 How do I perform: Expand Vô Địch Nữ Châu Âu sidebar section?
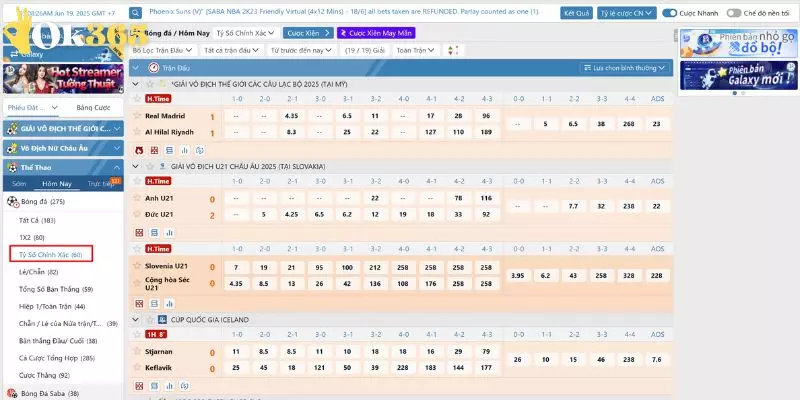[x=63, y=148]
